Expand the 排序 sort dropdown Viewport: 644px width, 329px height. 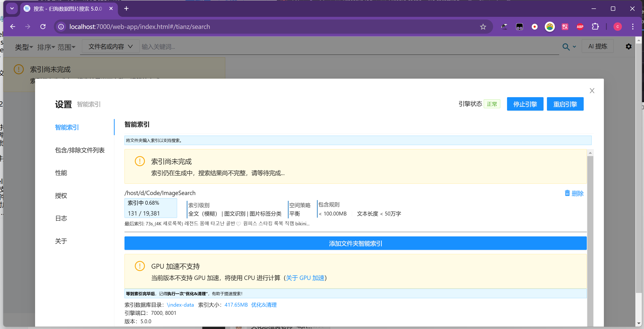pyautogui.click(x=46, y=47)
